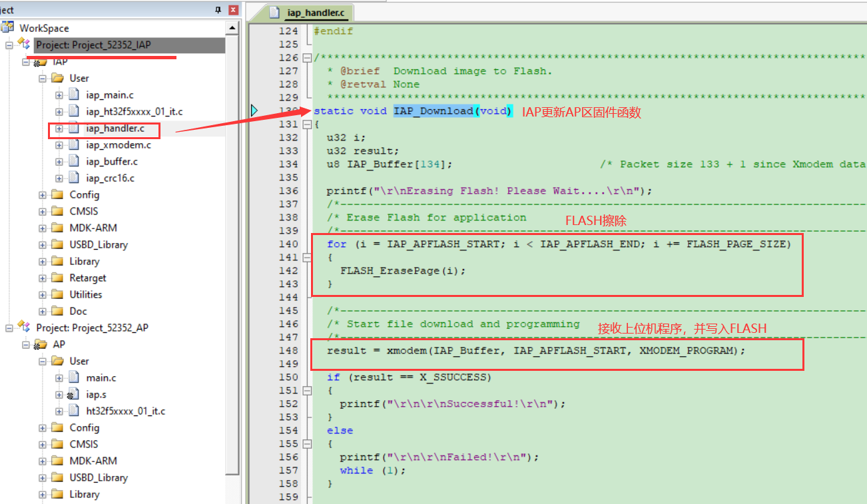867x504 pixels.
Task: Switch to the iap_handler.c editor tab
Action: coord(310,13)
